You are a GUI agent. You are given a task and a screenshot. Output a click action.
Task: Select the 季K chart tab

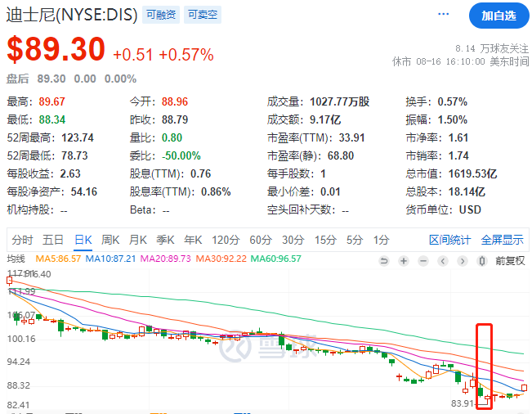pyautogui.click(x=165, y=240)
